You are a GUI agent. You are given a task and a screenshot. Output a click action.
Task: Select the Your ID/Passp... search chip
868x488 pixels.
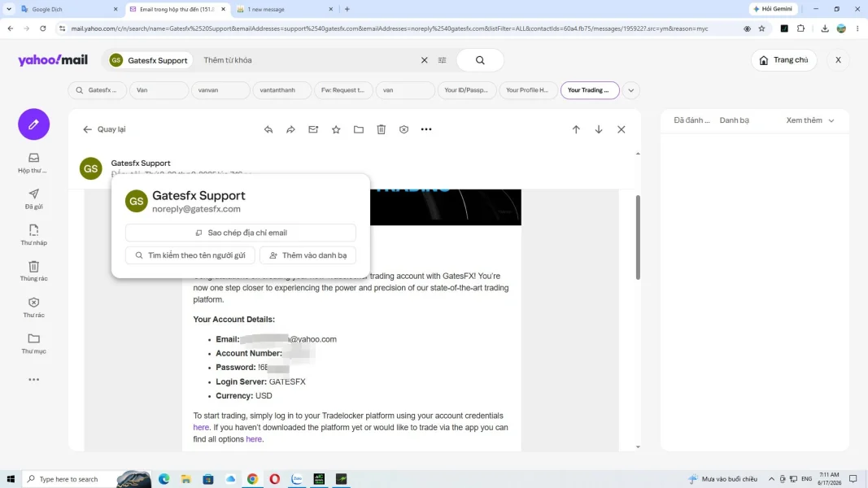pos(466,90)
